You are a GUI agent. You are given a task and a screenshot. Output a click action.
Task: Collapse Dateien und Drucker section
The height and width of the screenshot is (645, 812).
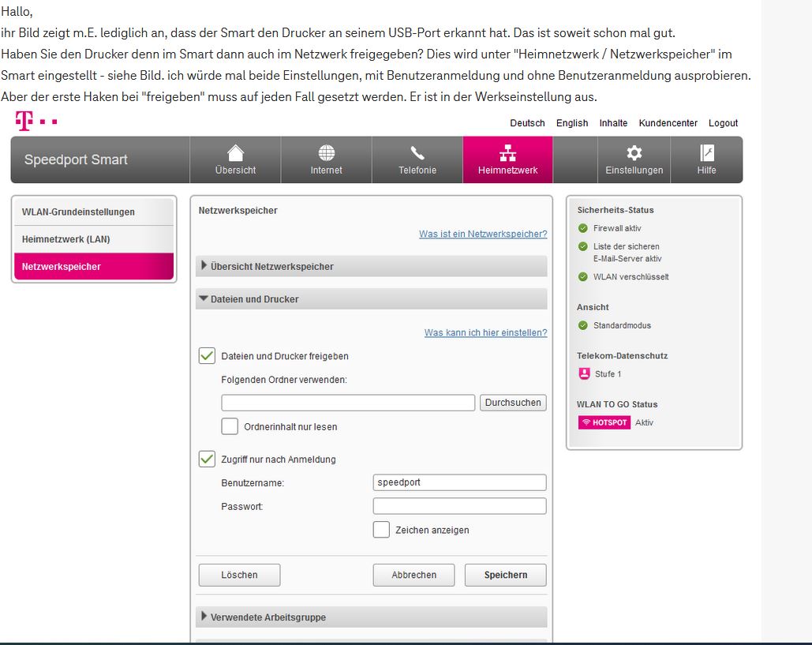coord(372,299)
